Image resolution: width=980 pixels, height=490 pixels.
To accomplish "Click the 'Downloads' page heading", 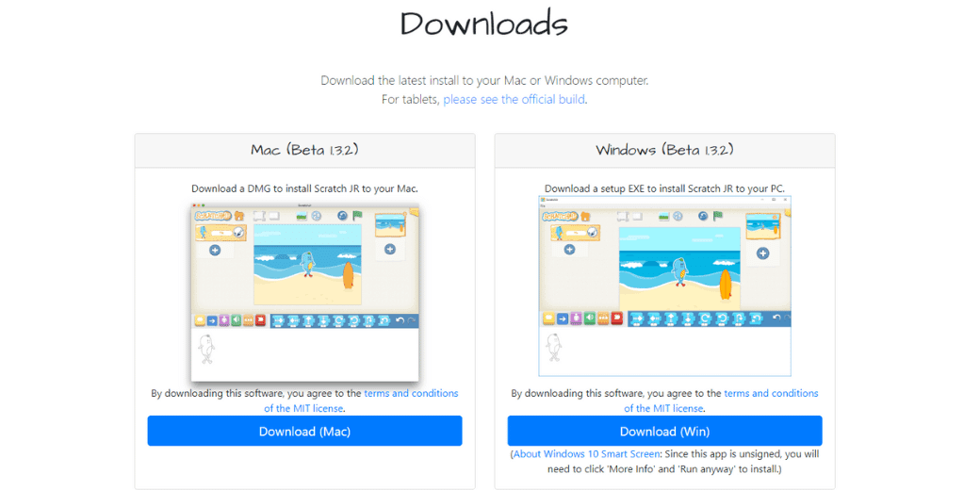I will point(484,24).
